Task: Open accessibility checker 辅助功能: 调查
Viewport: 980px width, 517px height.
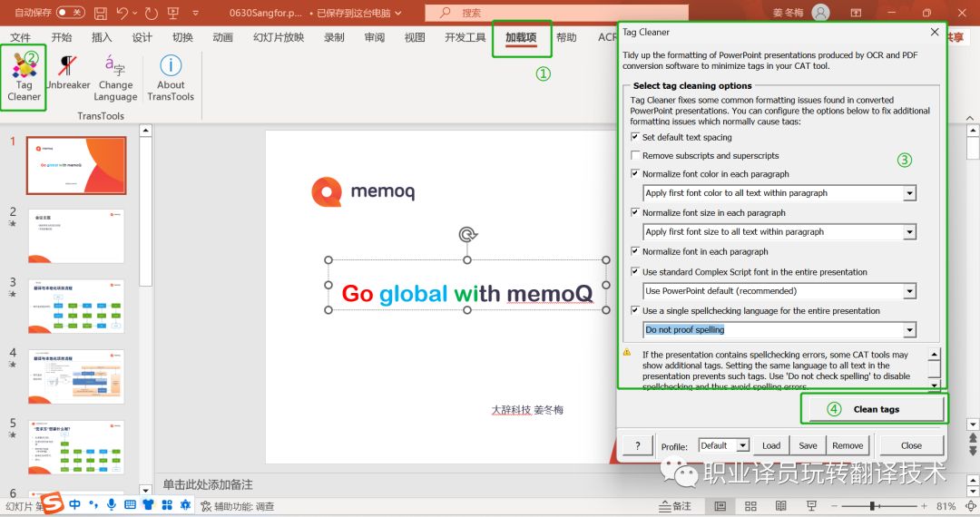Action: 238,506
